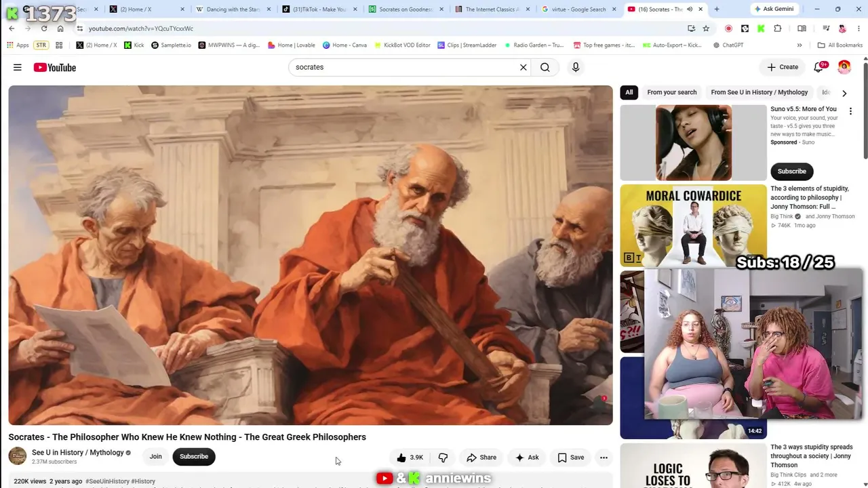Screen dimensions: 868x488
Task: Select the From your search chip
Action: (672, 93)
